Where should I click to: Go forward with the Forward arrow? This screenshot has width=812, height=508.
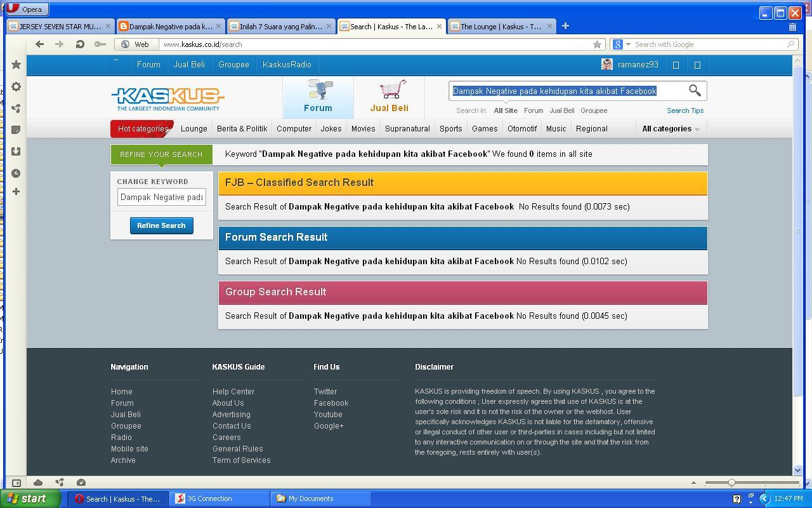pos(59,44)
